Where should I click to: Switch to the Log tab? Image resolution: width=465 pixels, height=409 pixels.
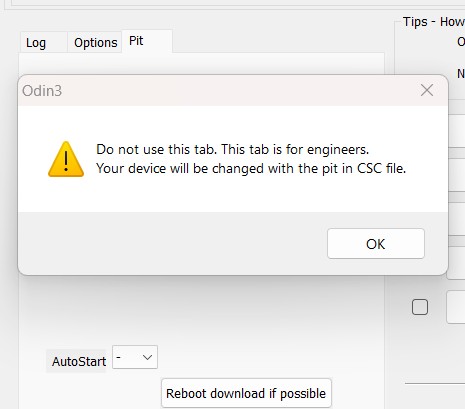(36, 43)
